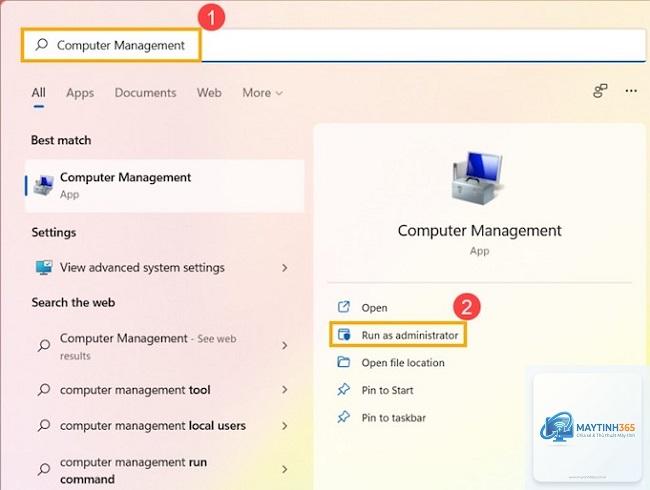The image size is (650, 490).
Task: Click the View advanced system settings monitor icon
Action: point(44,267)
